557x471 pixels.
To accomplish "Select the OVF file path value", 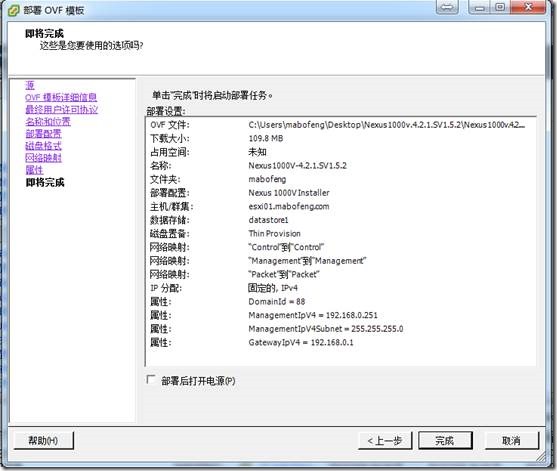I will click(386, 125).
